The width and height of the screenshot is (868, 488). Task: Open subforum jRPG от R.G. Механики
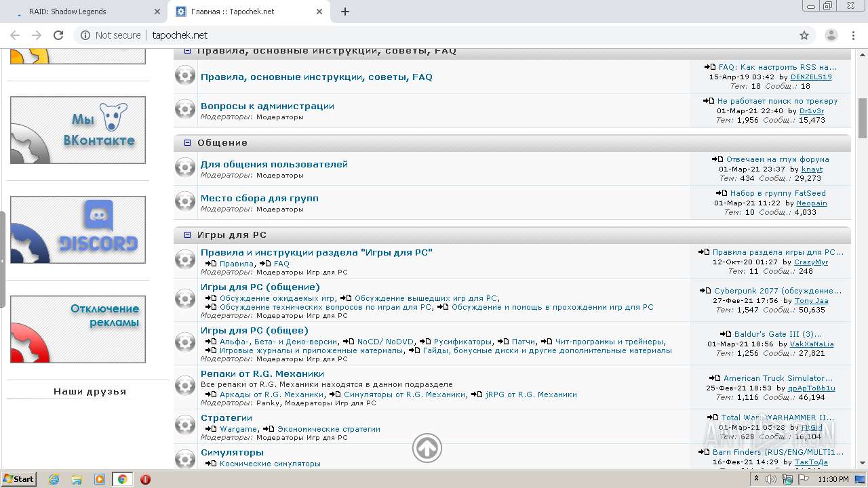531,394
